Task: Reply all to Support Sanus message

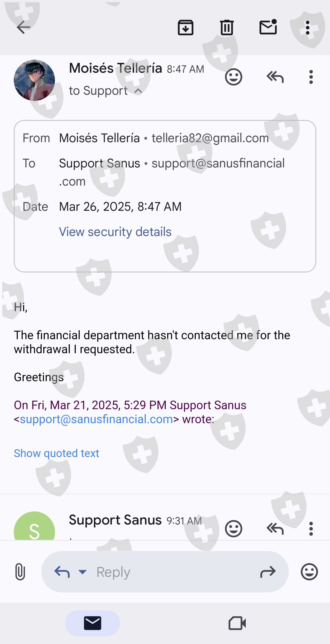Action: [x=275, y=528]
